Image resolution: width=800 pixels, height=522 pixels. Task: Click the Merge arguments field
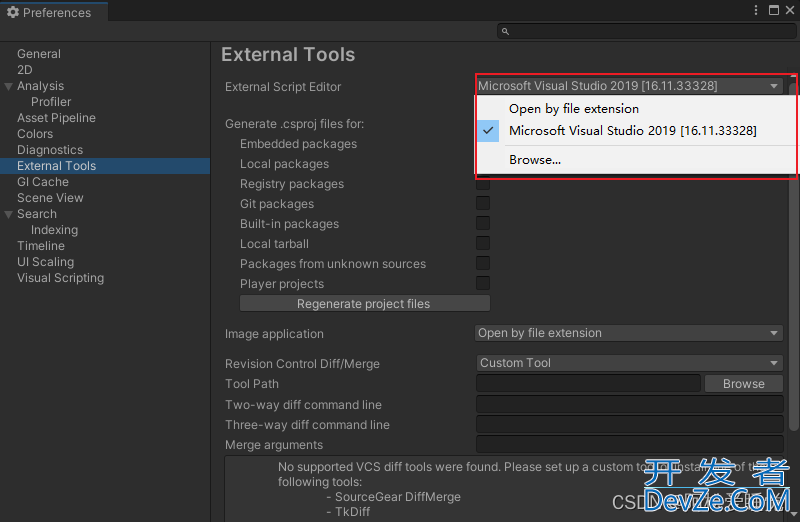(630, 444)
